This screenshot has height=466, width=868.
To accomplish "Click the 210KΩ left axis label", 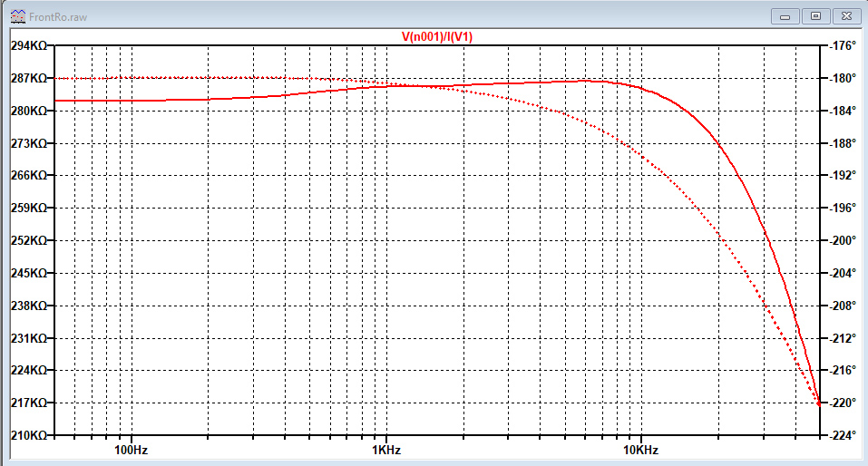I will (x=29, y=435).
